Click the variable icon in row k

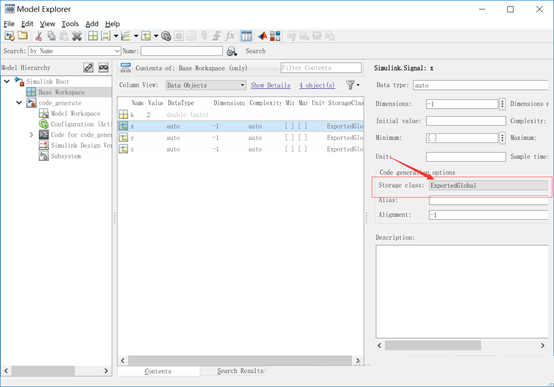tap(123, 115)
